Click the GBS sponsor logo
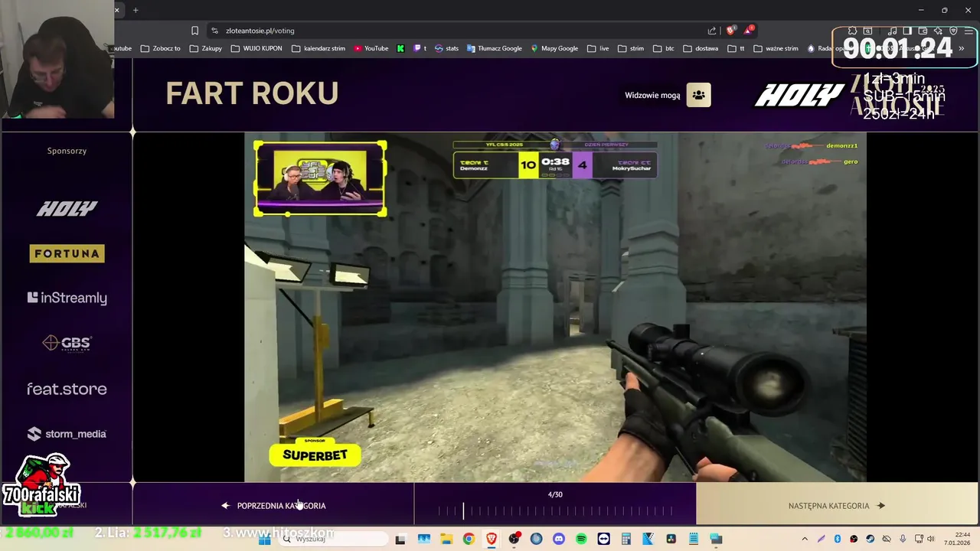Screen dimensions: 980x551 pos(67,343)
